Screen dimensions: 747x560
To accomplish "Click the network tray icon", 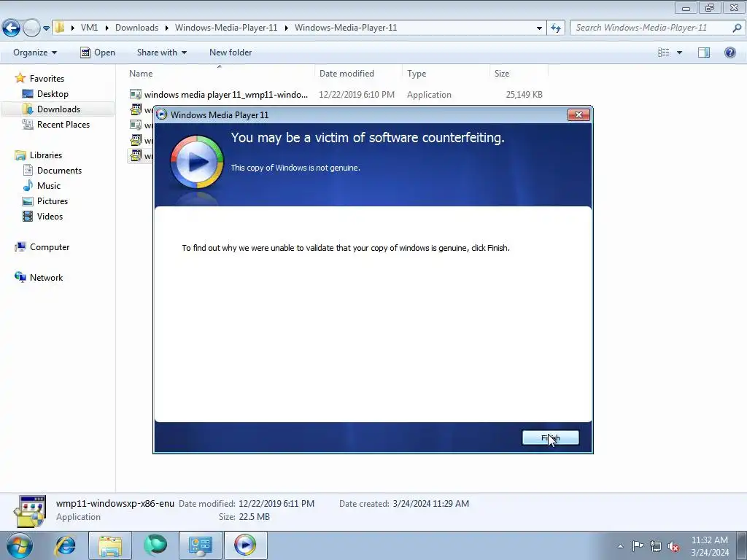I will (656, 546).
